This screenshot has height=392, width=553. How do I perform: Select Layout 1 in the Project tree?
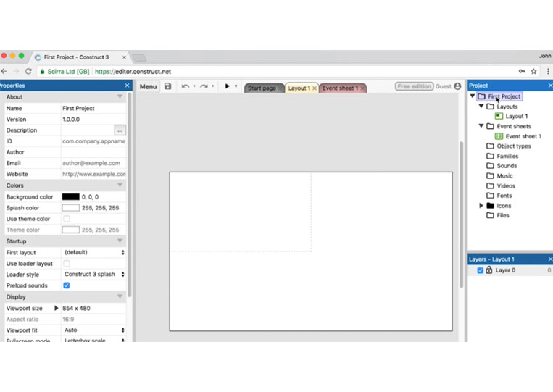[x=516, y=117]
